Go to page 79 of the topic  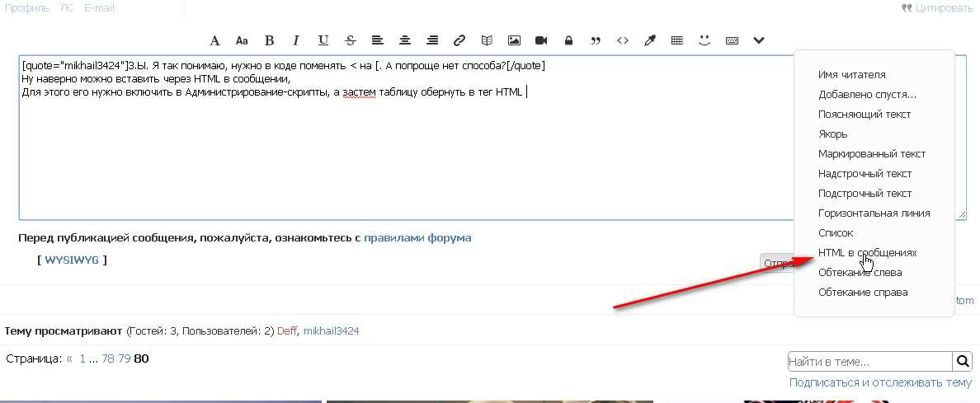125,359
